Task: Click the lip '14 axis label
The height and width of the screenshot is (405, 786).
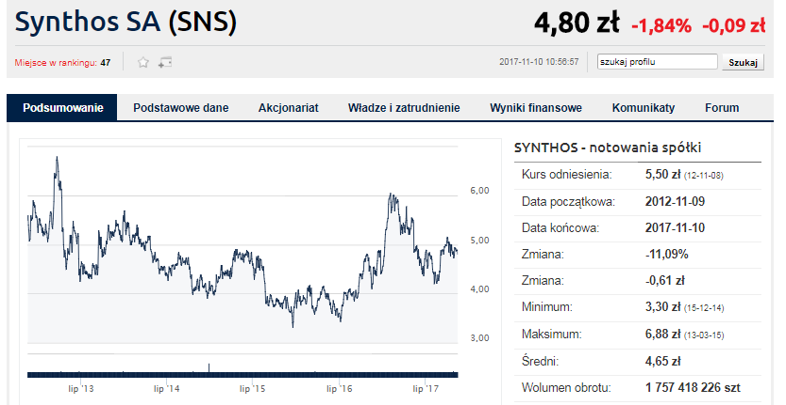Action: coord(167,389)
